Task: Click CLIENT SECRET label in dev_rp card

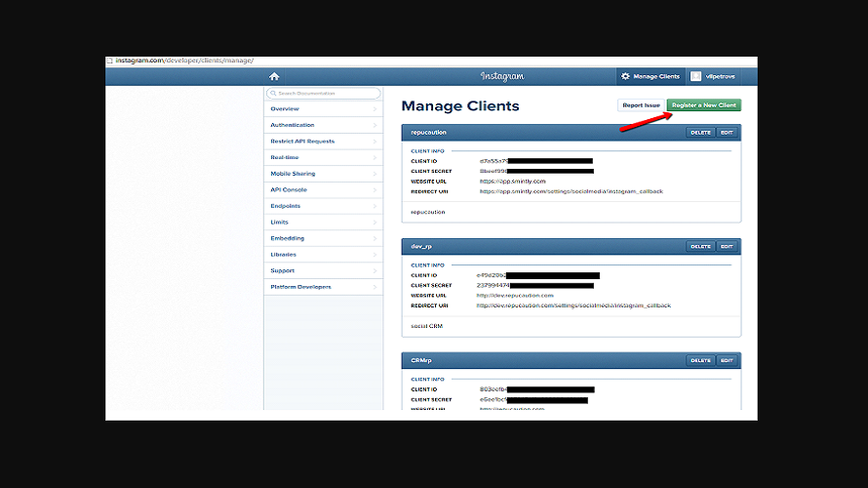Action: click(x=431, y=285)
